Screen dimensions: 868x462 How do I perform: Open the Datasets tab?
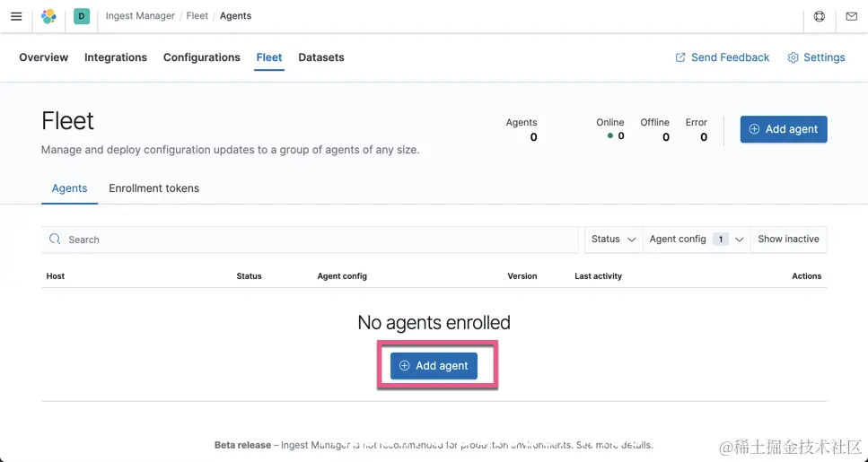321,57
